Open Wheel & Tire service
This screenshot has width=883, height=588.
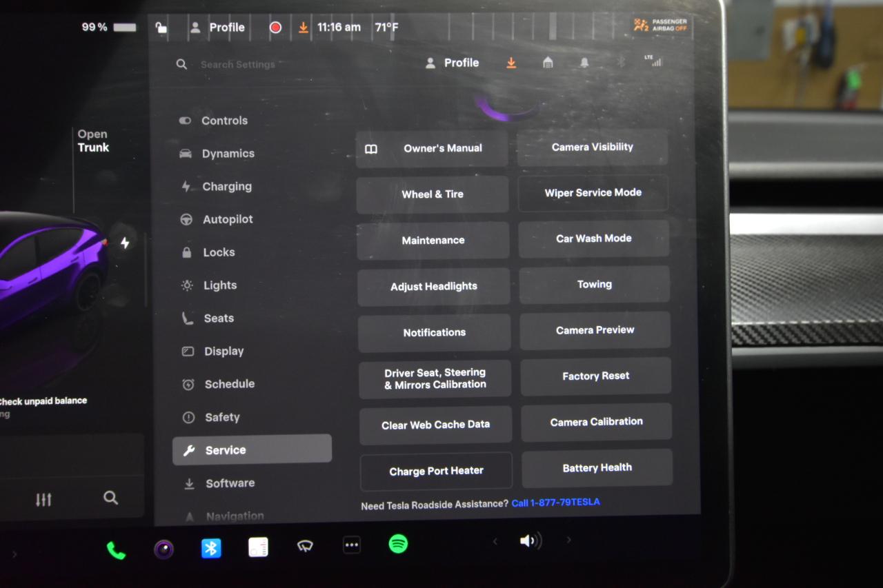pos(433,194)
